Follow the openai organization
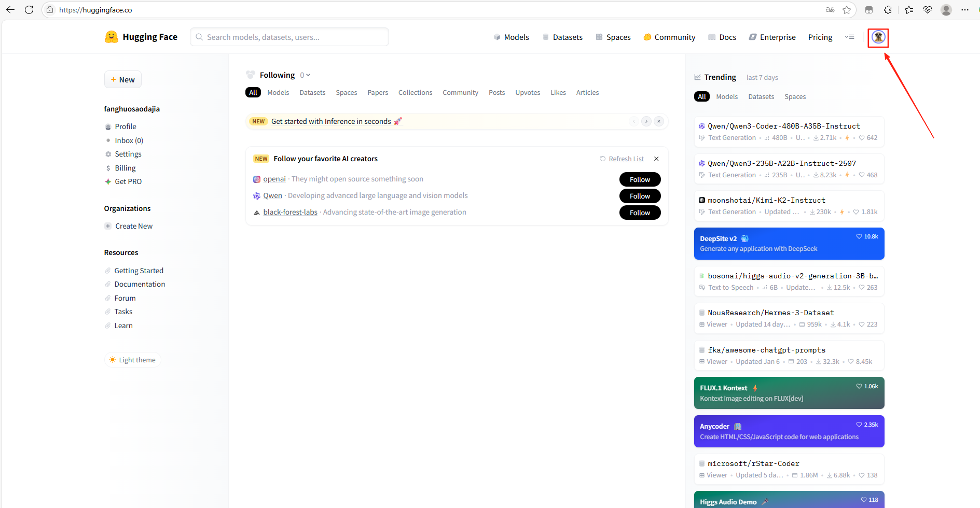This screenshot has height=508, width=980. click(x=640, y=179)
